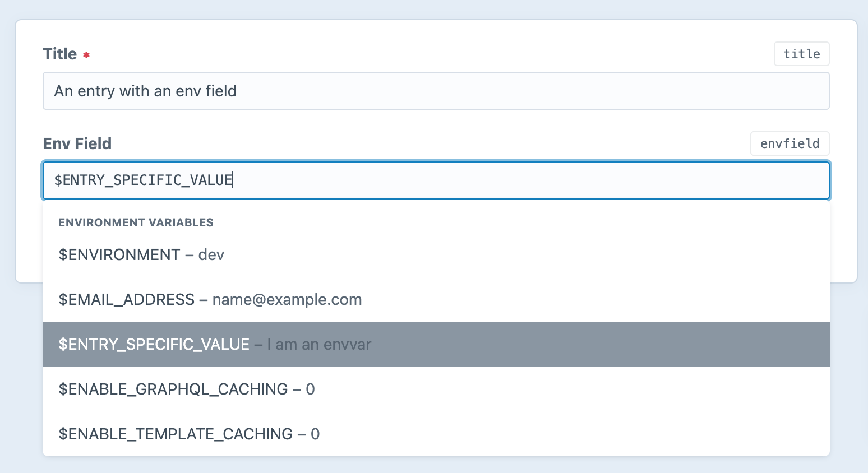Click the "dev" value in the suggestions

pyautogui.click(x=211, y=255)
